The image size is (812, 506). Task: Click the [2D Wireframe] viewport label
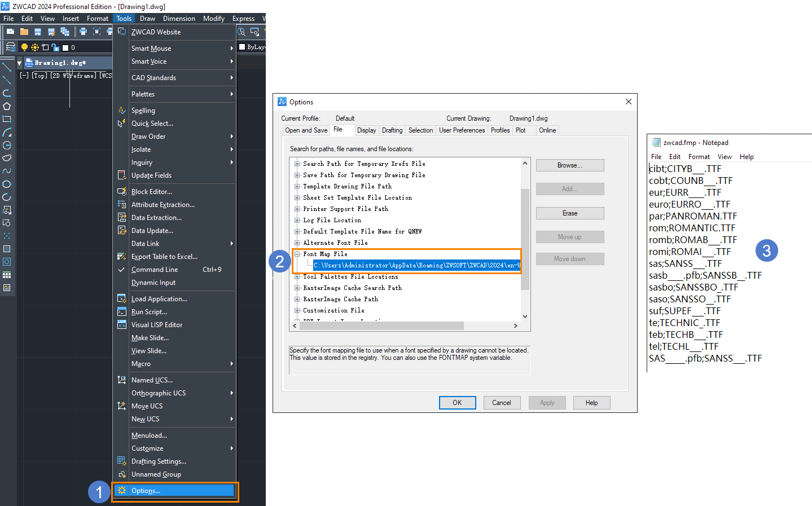(x=73, y=76)
